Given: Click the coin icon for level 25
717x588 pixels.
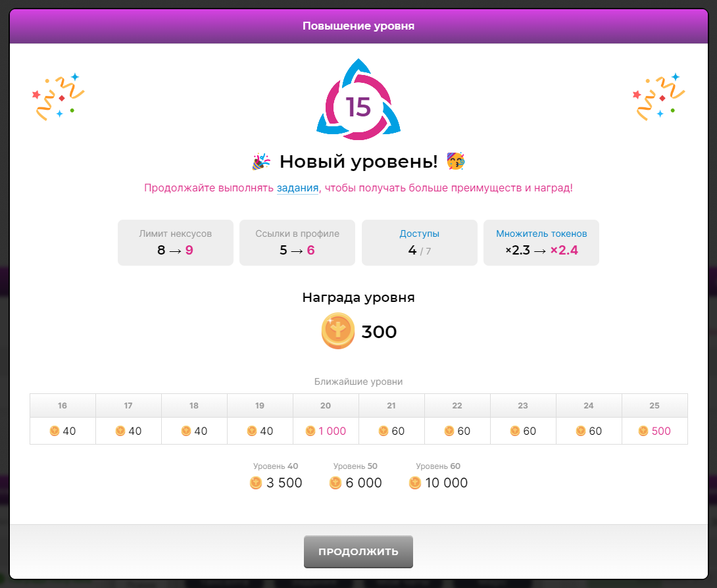Looking at the screenshot, I should (x=643, y=431).
